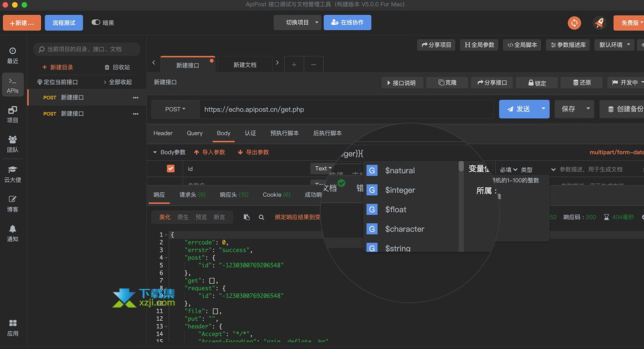The image size is (644, 349).
Task: Click the 导入参数 link
Action: click(210, 152)
